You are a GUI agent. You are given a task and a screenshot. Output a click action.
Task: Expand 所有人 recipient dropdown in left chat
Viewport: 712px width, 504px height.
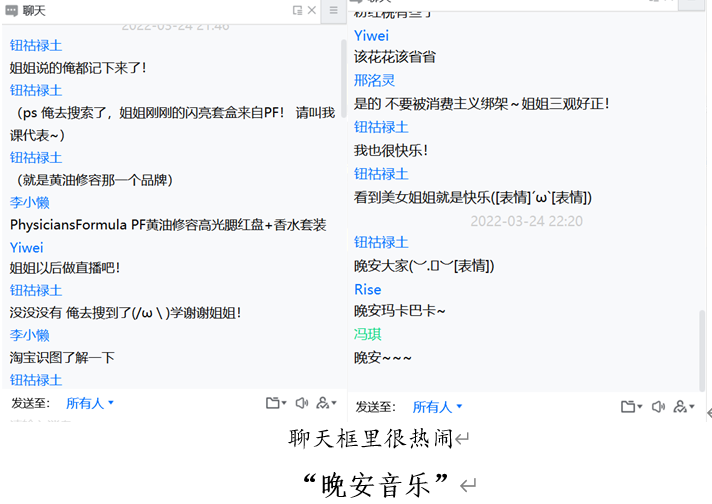coord(90,403)
